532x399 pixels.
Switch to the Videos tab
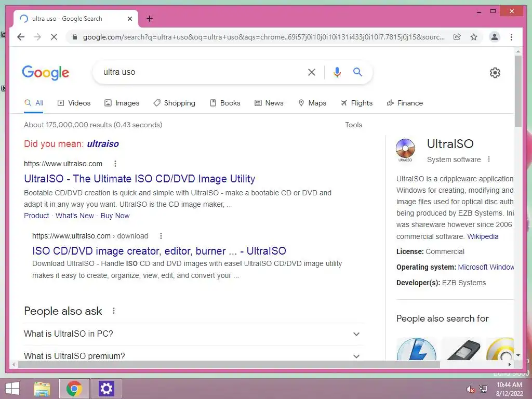[x=74, y=103]
